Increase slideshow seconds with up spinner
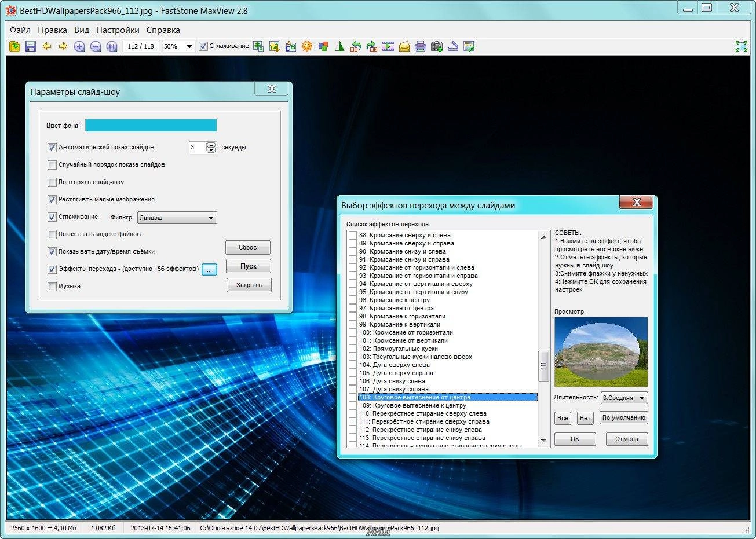756x539 pixels. click(211, 145)
